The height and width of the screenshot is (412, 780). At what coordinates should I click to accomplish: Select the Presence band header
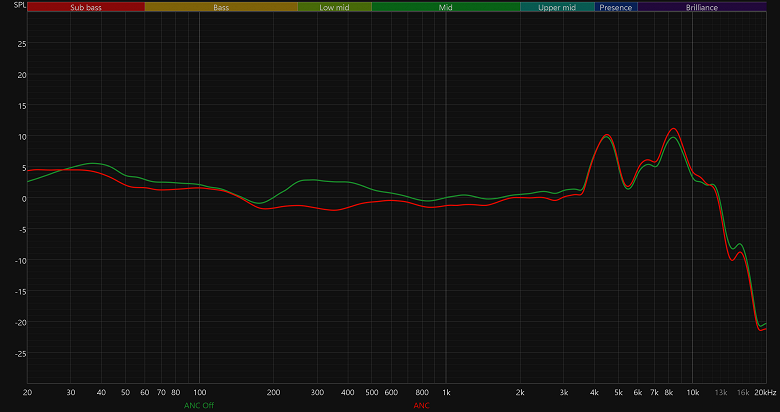coord(616,7)
